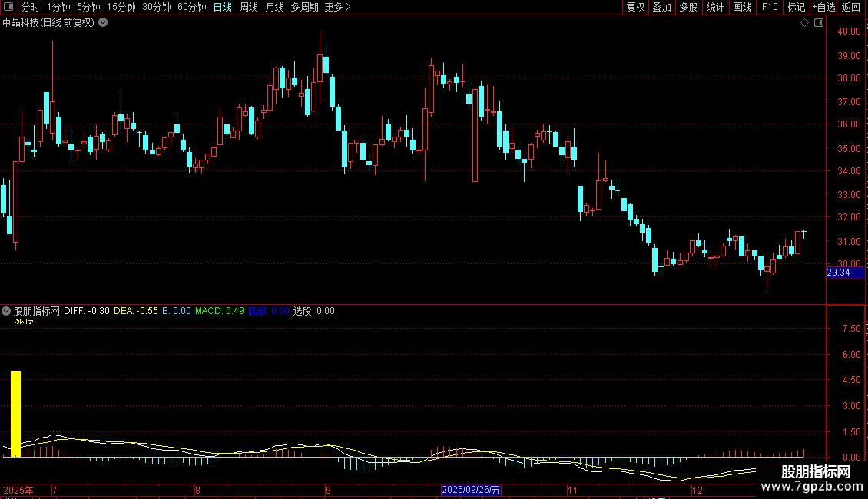This screenshot has height=499, width=868.
Task: Activate the 画线 drawing tool
Action: pos(742,7)
